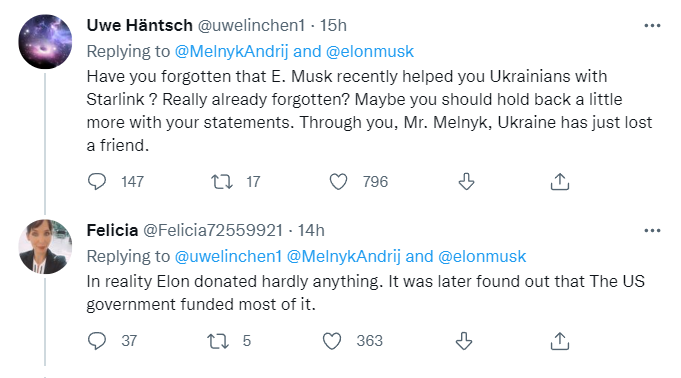Open @uwelinchen1 mention in Felicia's reply line

(228, 256)
